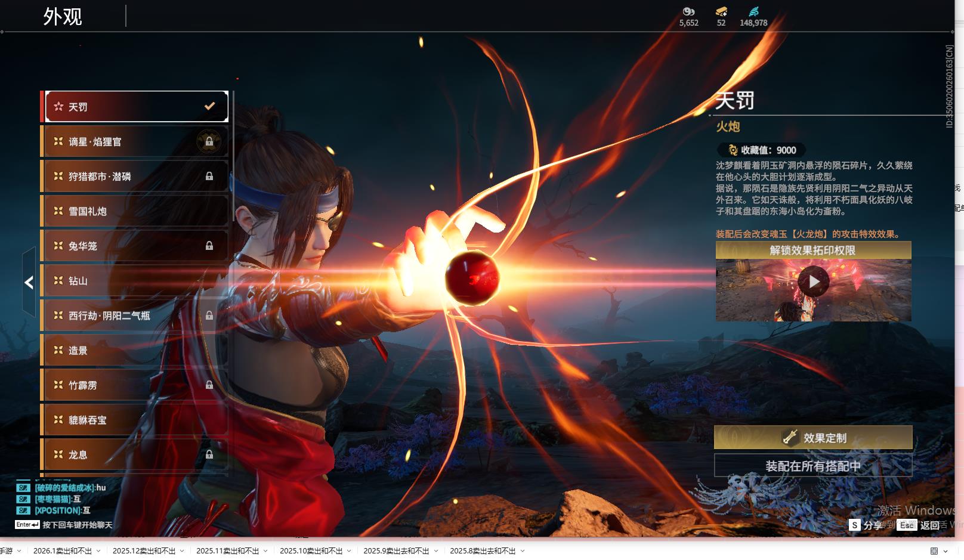Open dropdown arrow on 2025.12卖出和不出 tab

(x=182, y=551)
